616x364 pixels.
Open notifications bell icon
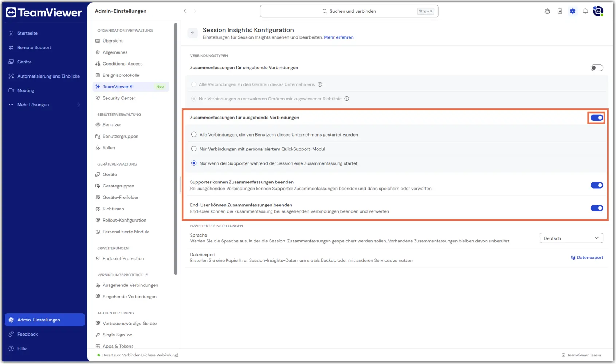point(585,11)
